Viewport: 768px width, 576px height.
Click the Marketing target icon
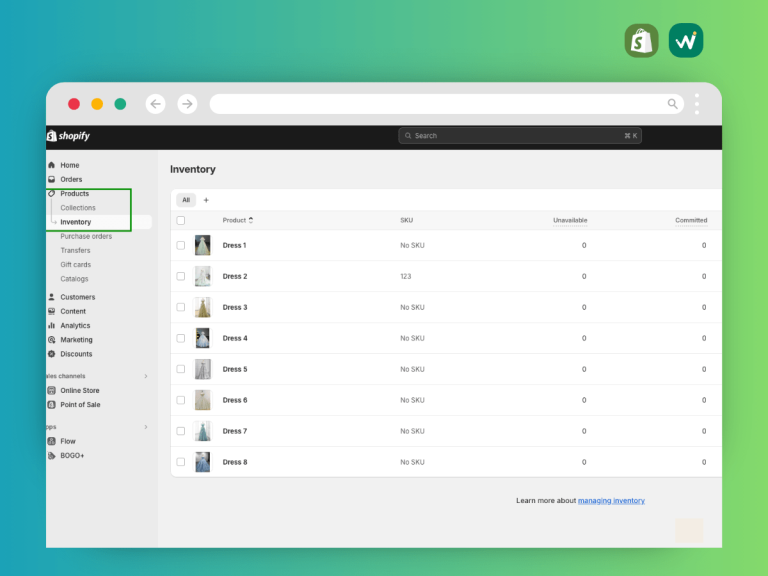(51, 339)
